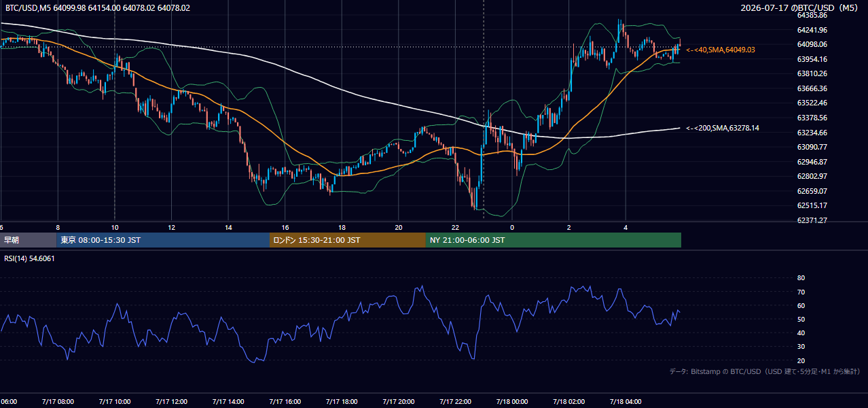Click bottom time axis label 7/17 16:00

pyautogui.click(x=285, y=402)
